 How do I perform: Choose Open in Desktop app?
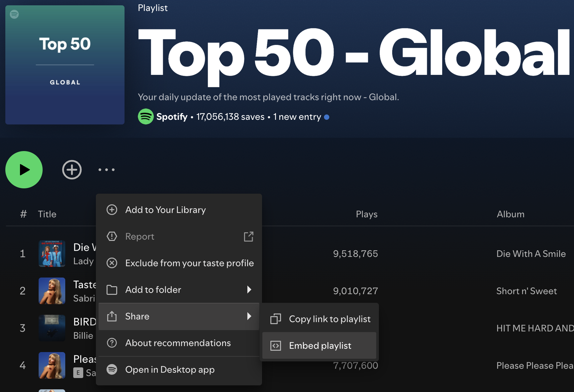pos(170,370)
